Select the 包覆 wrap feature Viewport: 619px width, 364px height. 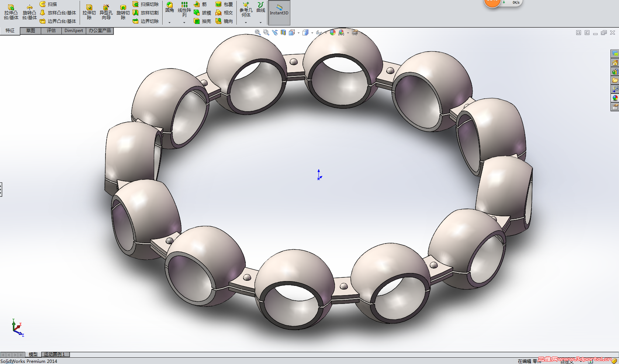(224, 4)
